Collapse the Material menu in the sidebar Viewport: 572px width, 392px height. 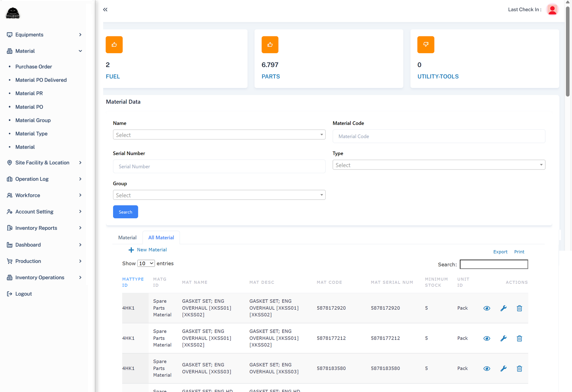pos(80,51)
